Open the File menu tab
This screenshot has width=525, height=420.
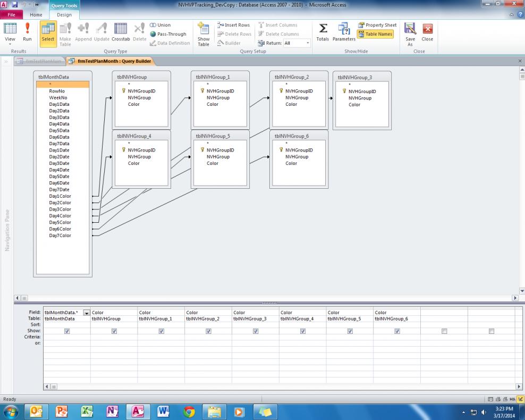tap(12, 15)
